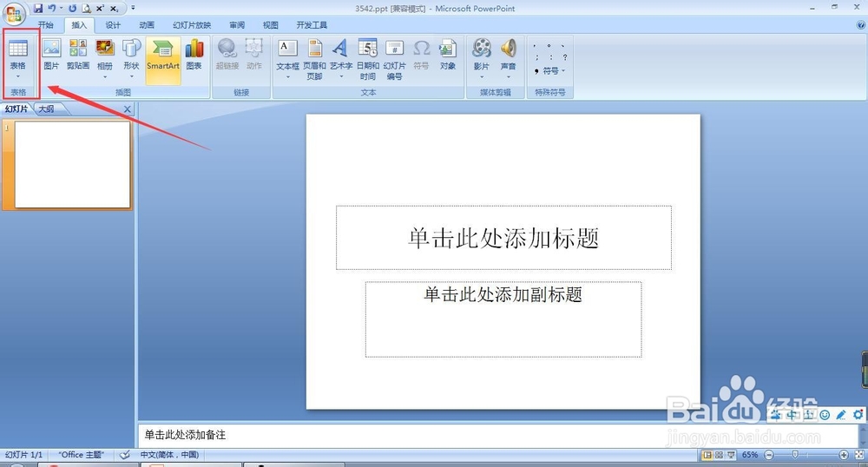Insert sound with 声音
This screenshot has height=467, width=868.
tap(508, 59)
